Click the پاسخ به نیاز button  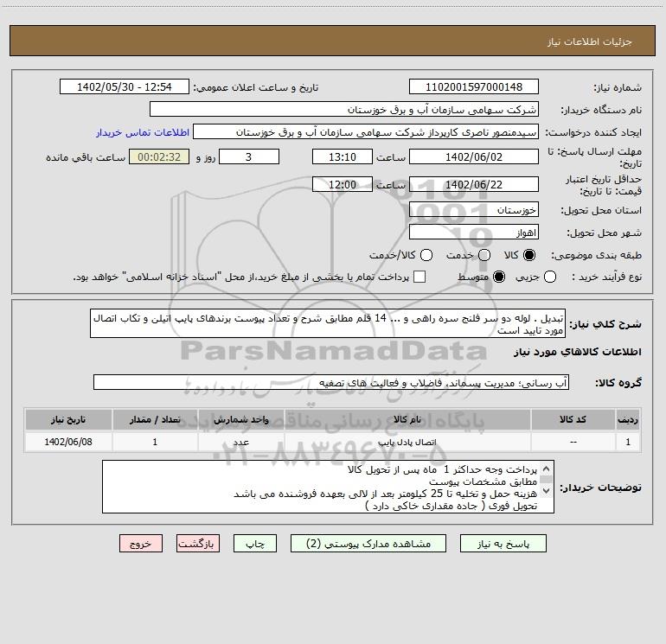[x=503, y=544]
